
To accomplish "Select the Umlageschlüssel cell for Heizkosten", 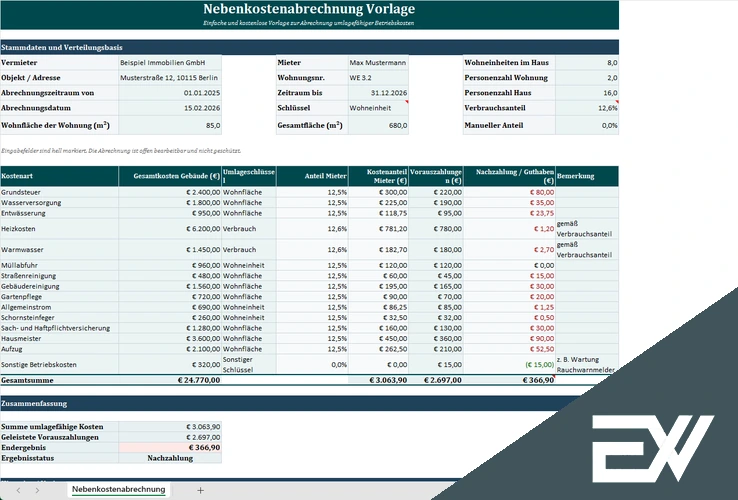I will tap(249, 229).
